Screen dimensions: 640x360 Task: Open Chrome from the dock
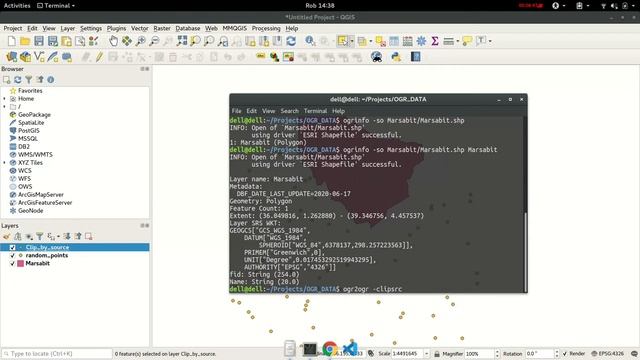pos(329,349)
